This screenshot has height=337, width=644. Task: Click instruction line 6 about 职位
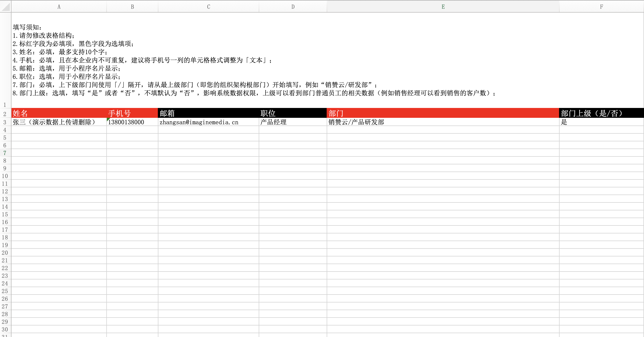click(67, 77)
